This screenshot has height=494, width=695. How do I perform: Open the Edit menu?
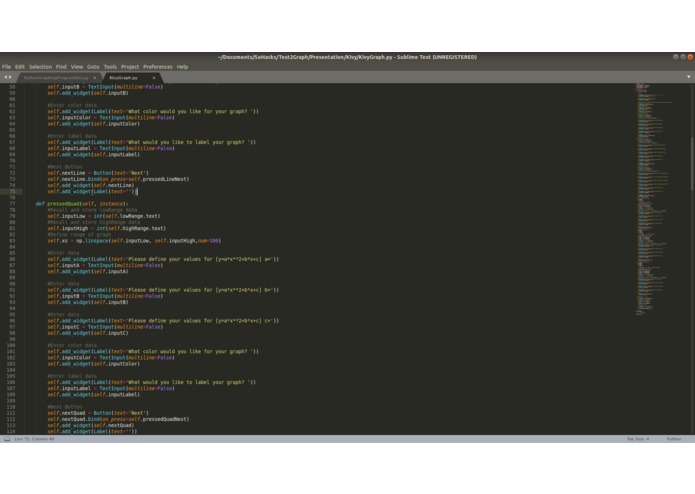[20, 67]
